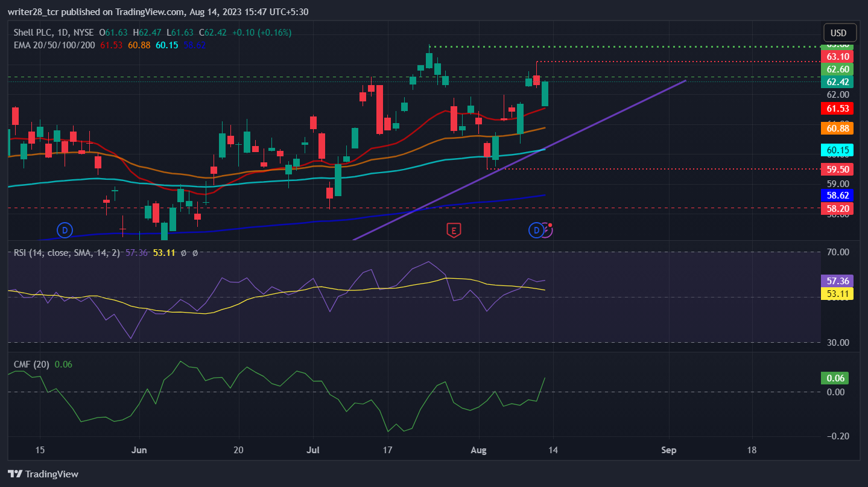Screen dimensions: 868x487
Task: Select the EMA 20/50/100/200 indicator legend
Action: (54, 45)
